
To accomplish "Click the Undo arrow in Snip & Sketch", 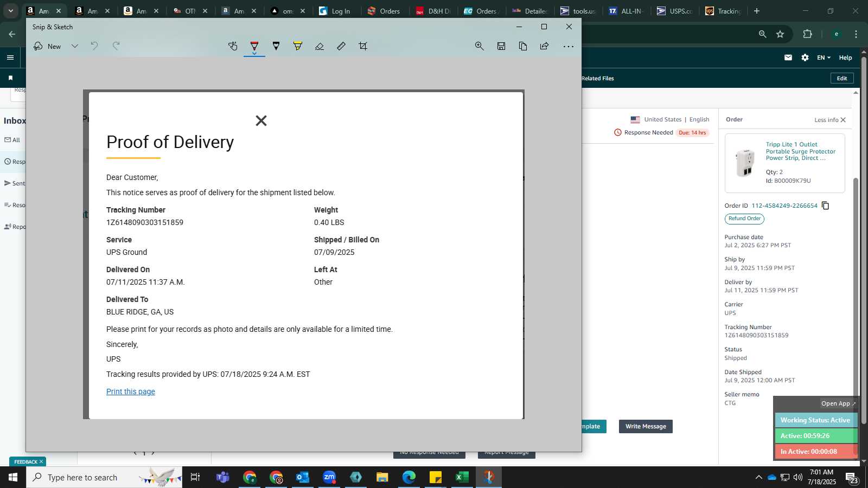I will [x=94, y=46].
